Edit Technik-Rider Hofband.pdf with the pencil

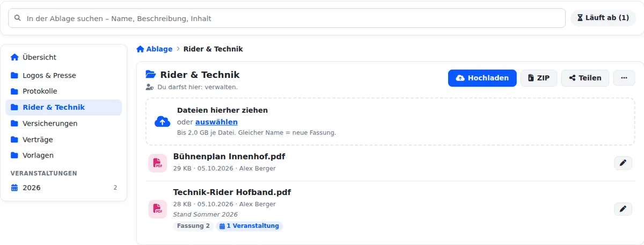(x=623, y=209)
